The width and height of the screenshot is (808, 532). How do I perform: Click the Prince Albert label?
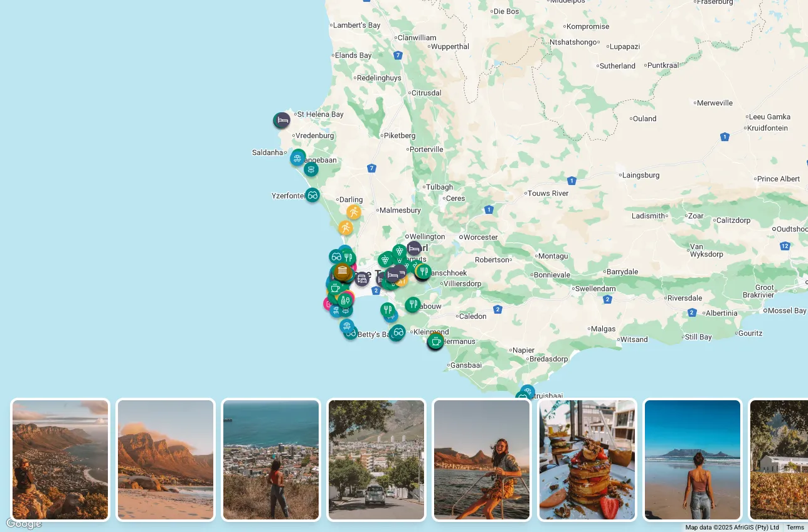(779, 179)
